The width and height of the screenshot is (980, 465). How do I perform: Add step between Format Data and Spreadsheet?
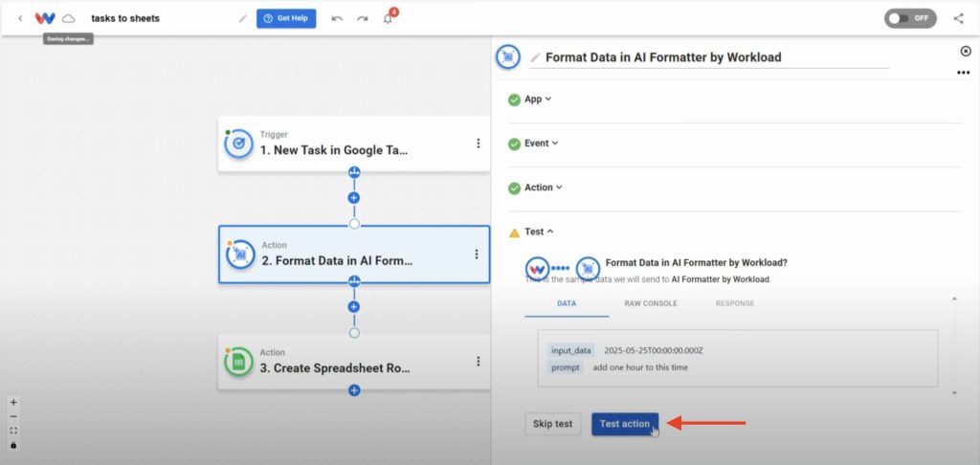tap(354, 307)
